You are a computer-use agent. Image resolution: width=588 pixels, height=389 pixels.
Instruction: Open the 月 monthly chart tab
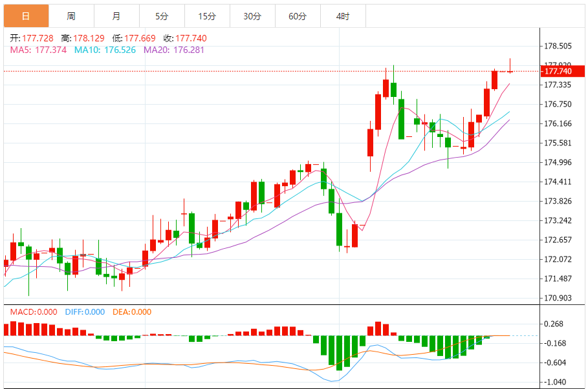coord(116,16)
